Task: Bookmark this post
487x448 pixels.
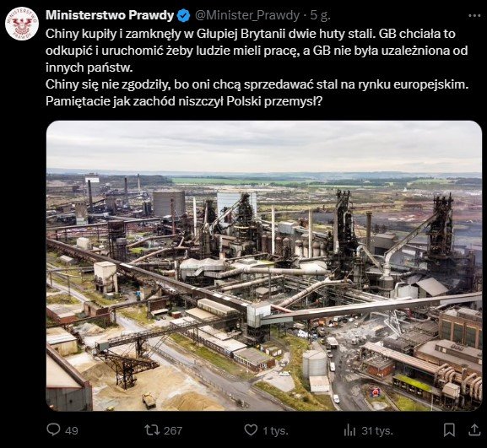Action: [x=449, y=430]
